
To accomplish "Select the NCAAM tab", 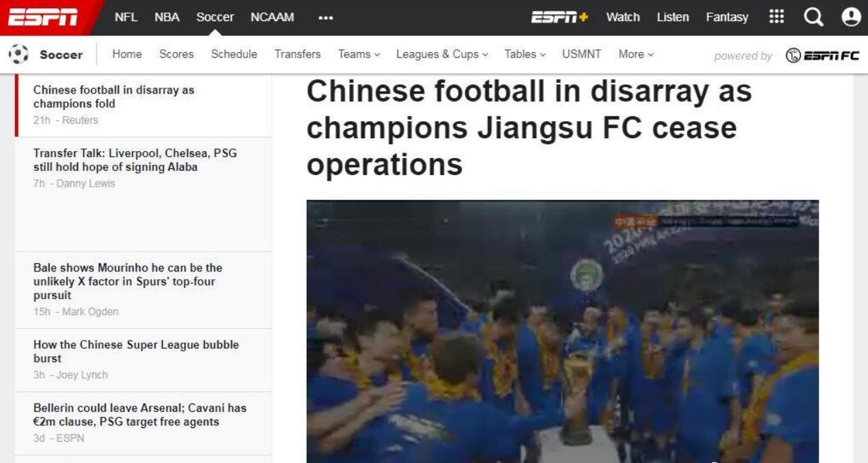I will click(272, 17).
